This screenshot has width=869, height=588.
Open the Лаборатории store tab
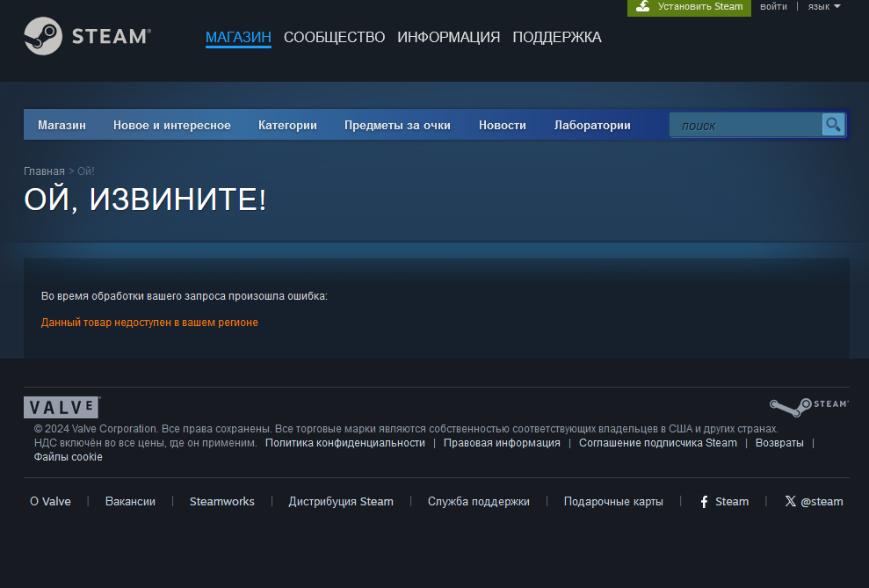coord(592,126)
